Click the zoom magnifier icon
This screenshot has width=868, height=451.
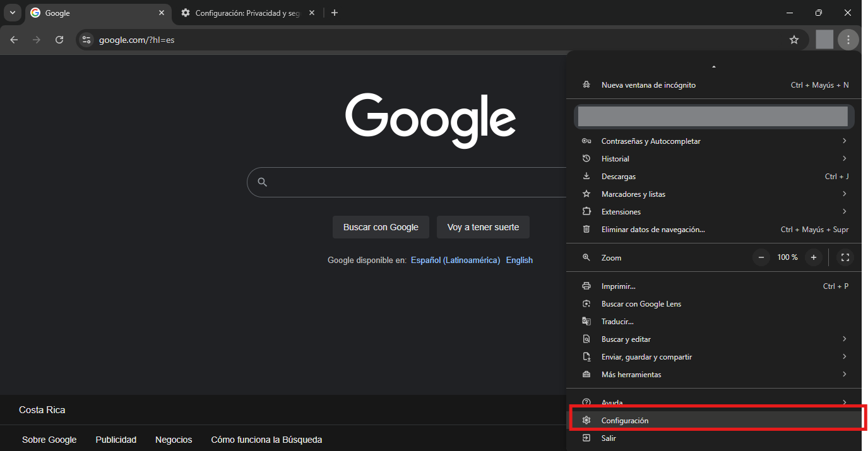[586, 257]
